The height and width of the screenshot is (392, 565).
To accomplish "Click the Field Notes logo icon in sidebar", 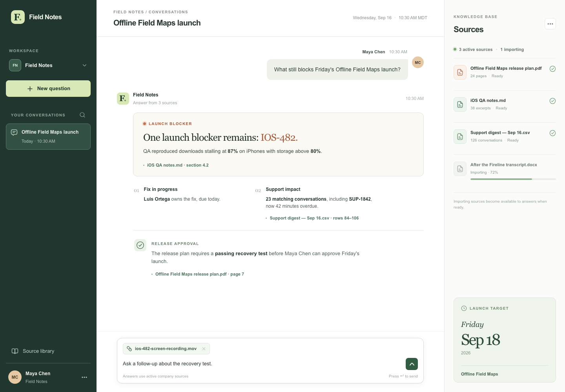I will (18, 17).
